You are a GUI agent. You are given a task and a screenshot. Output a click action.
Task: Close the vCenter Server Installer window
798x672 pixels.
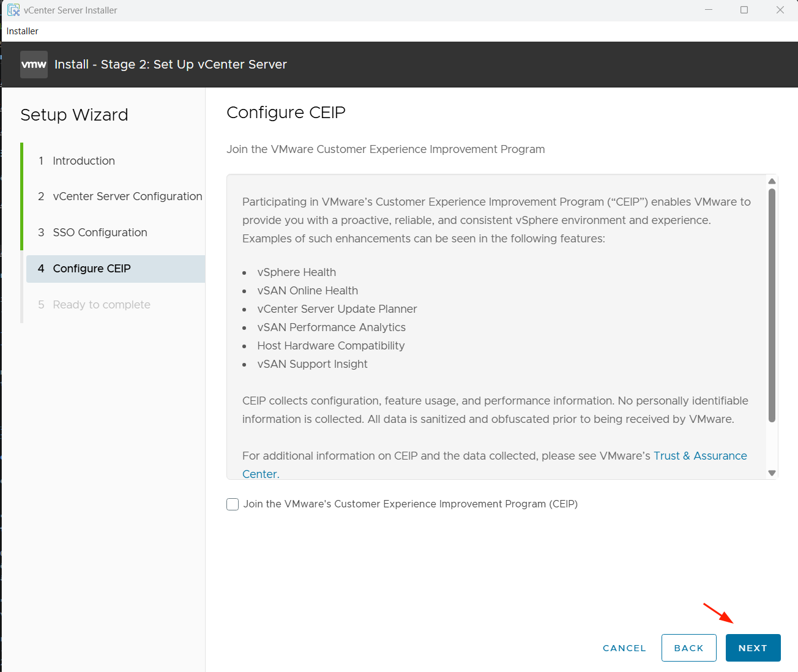coord(780,10)
